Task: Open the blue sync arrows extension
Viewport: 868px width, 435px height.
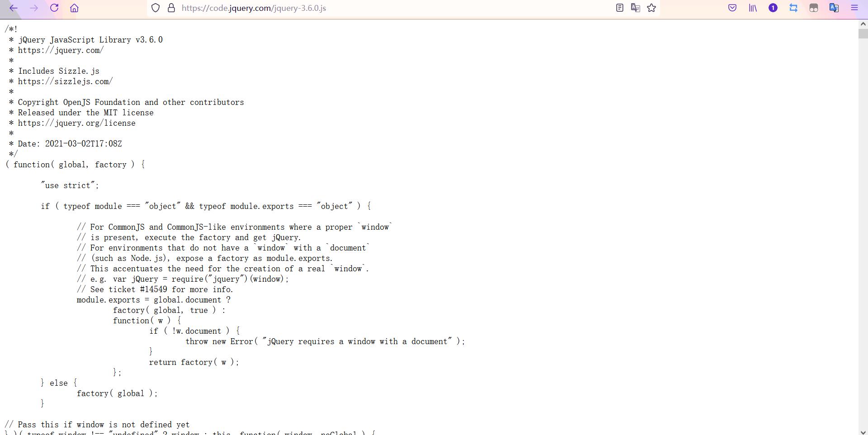Action: tap(793, 8)
